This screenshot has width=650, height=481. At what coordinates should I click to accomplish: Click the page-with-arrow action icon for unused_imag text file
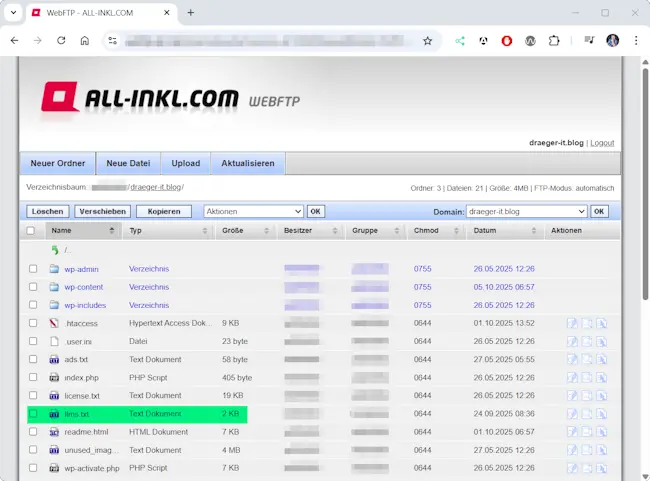tap(601, 450)
